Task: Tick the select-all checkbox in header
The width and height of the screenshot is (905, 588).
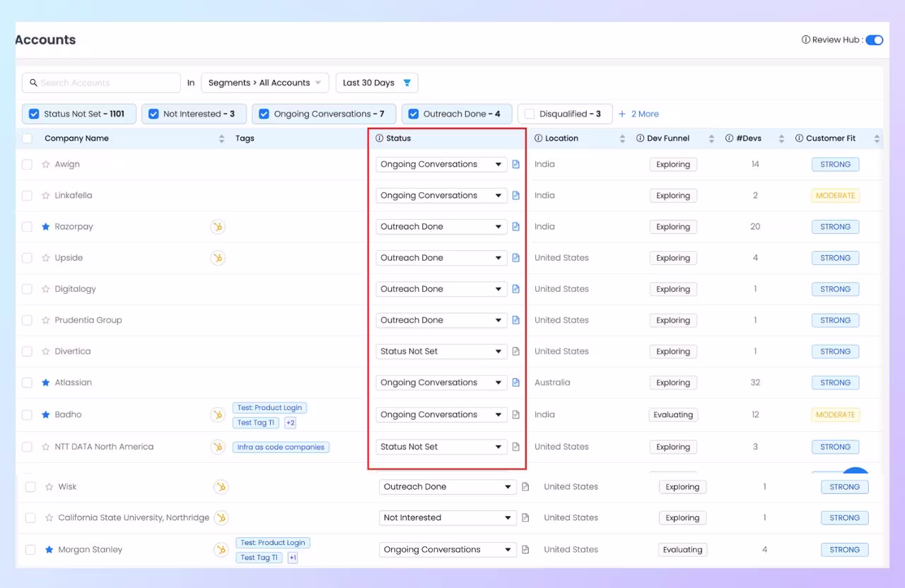Action: coord(27,139)
